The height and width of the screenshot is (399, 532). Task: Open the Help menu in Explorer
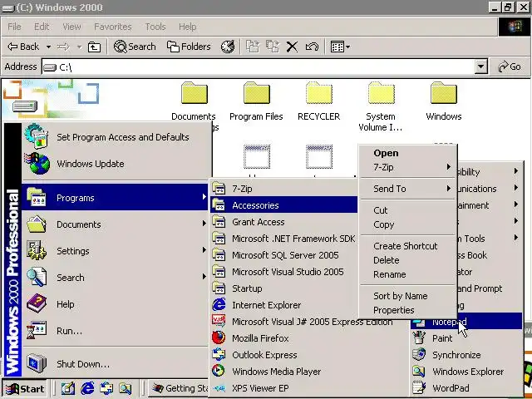pos(187,27)
